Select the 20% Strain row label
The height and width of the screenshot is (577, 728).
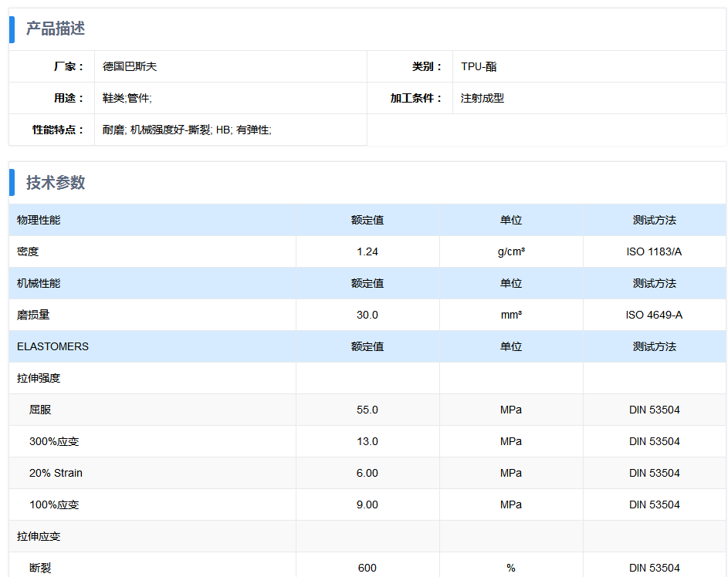point(56,474)
